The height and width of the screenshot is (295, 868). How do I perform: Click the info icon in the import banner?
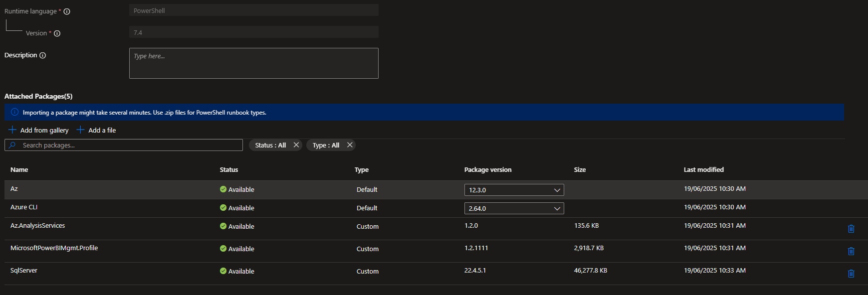coord(14,112)
